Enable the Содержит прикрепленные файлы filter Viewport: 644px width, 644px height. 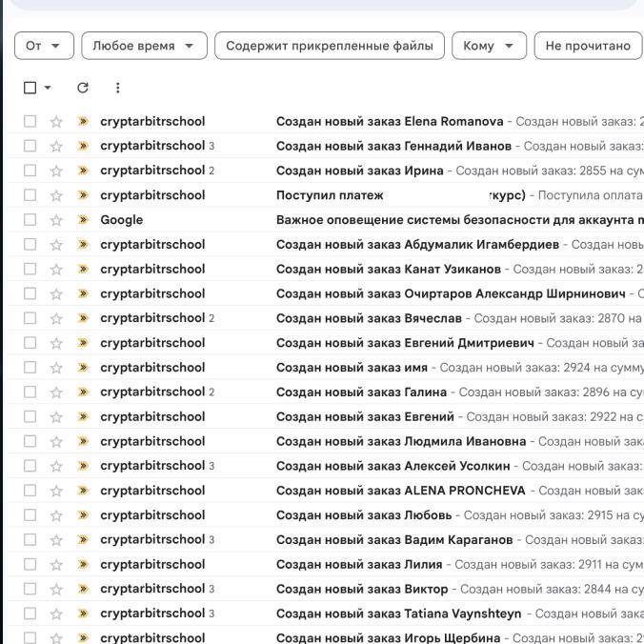(329, 46)
